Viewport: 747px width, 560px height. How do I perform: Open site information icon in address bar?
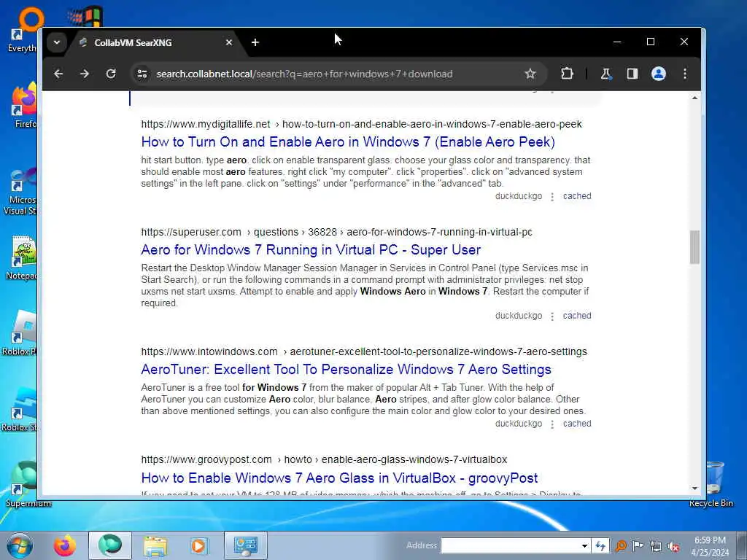(142, 74)
